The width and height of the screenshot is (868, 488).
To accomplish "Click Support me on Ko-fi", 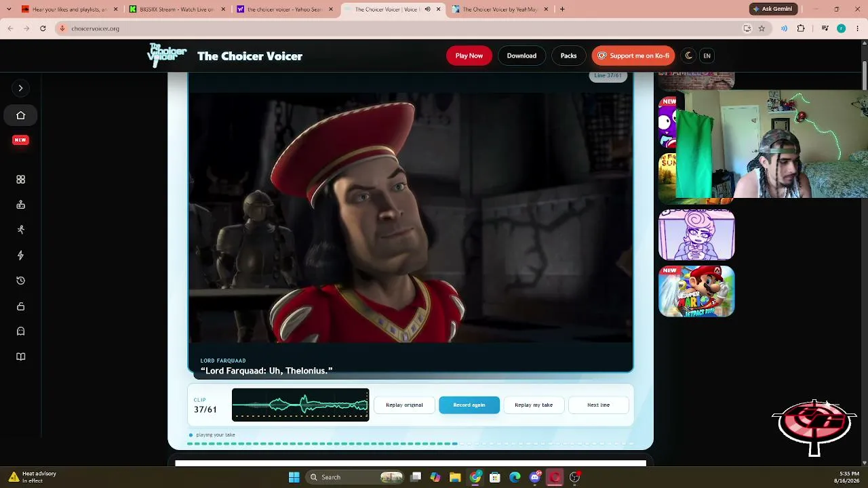I will pyautogui.click(x=633, y=56).
